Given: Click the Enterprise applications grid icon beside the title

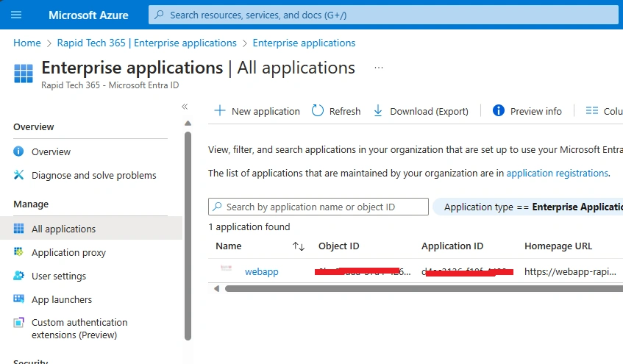Looking at the screenshot, I should coord(24,74).
